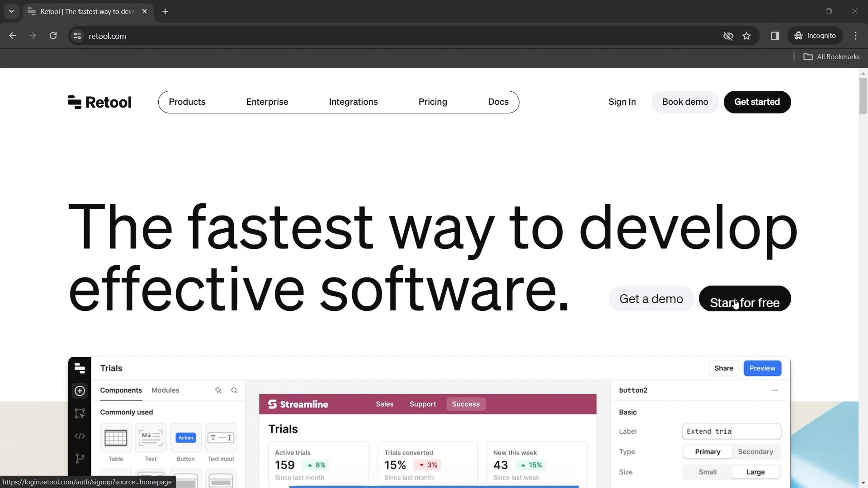Open the code icon in editor sidebar
868x488 pixels.
80,436
